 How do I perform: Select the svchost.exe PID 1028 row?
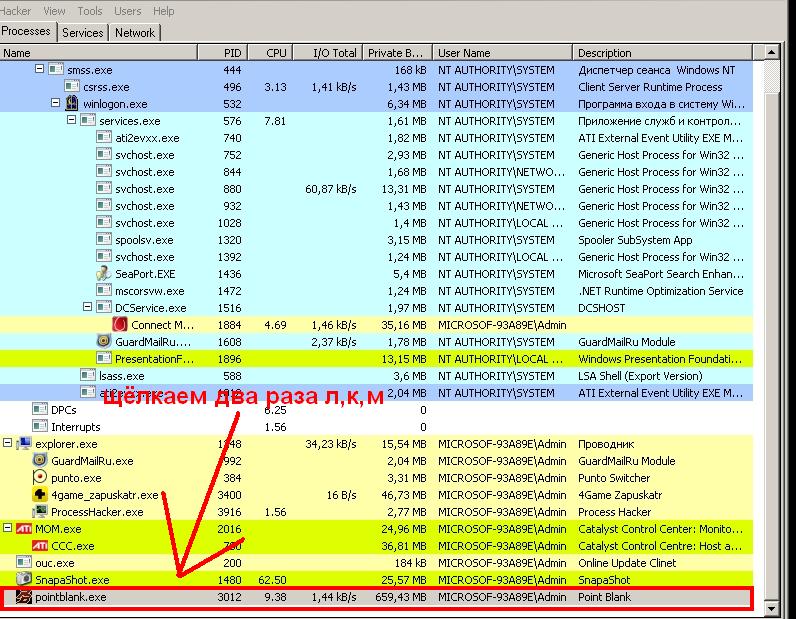pyautogui.click(x=376, y=223)
